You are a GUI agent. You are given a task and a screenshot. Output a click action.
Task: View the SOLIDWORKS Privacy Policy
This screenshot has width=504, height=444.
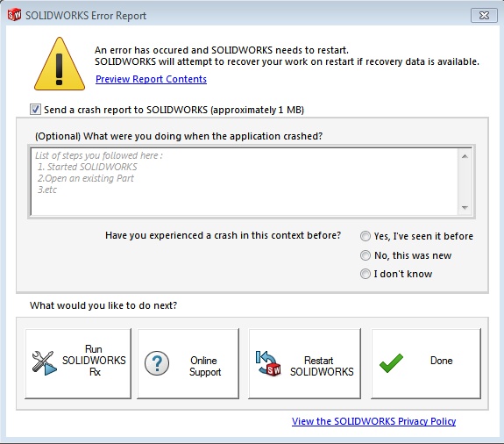[373, 421]
